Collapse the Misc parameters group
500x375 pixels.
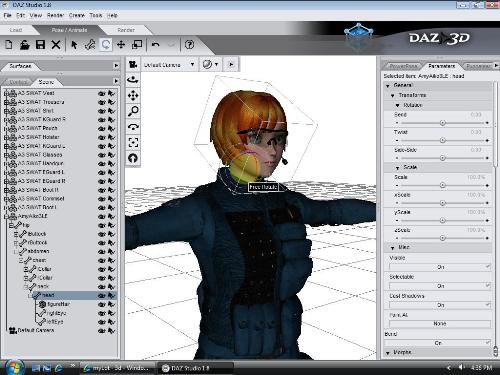(392, 248)
